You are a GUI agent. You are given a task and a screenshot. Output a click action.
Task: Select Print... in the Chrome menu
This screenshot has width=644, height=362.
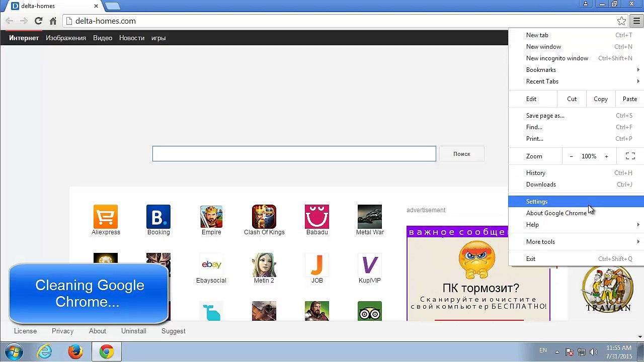click(576, 139)
